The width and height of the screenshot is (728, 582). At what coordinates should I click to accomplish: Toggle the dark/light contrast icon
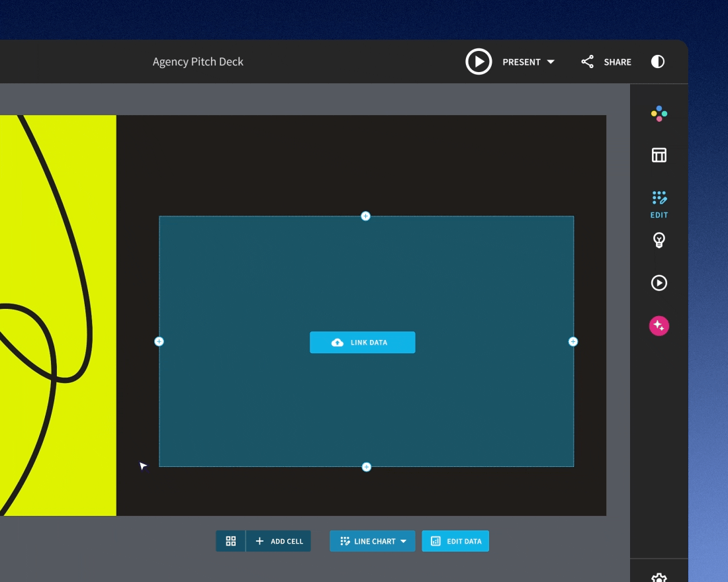(657, 62)
